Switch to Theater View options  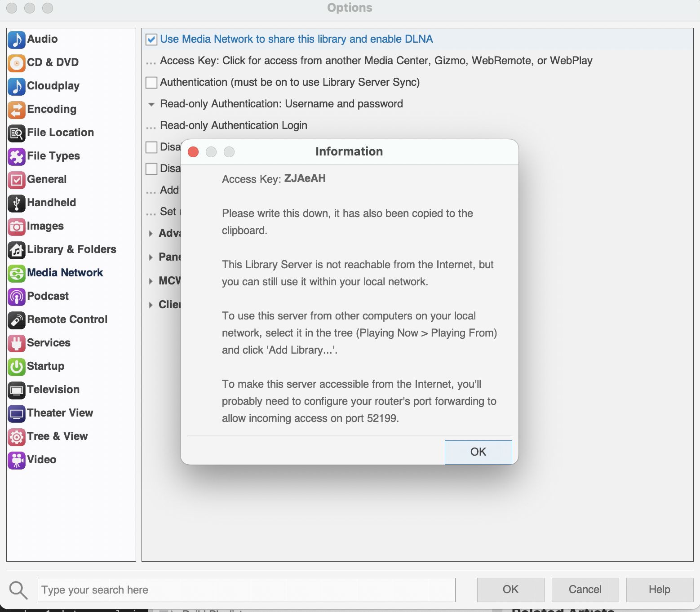tap(60, 413)
